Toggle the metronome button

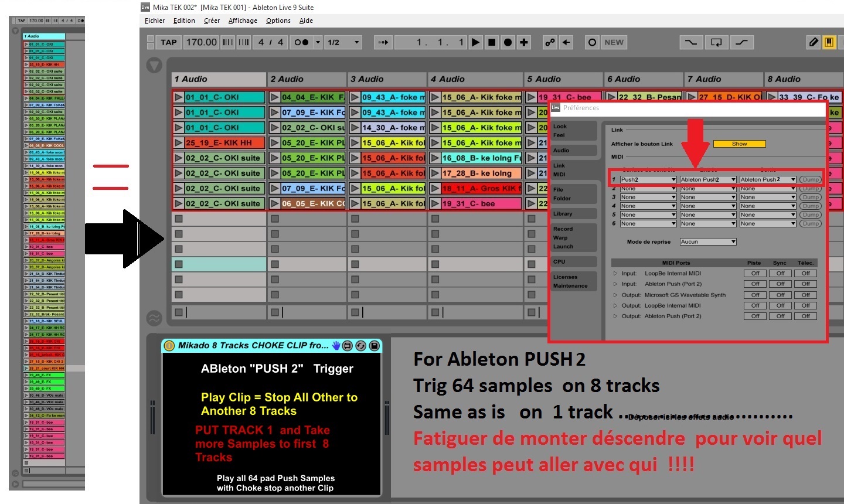301,42
